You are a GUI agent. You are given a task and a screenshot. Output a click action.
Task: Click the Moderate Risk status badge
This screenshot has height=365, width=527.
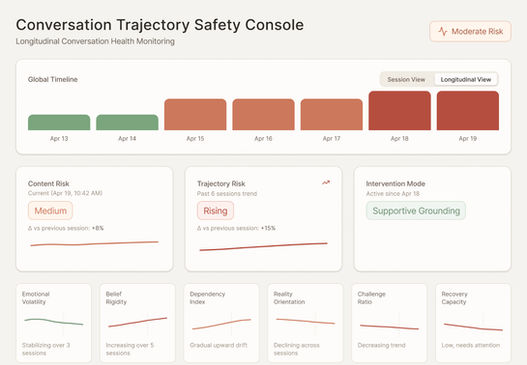coord(470,32)
